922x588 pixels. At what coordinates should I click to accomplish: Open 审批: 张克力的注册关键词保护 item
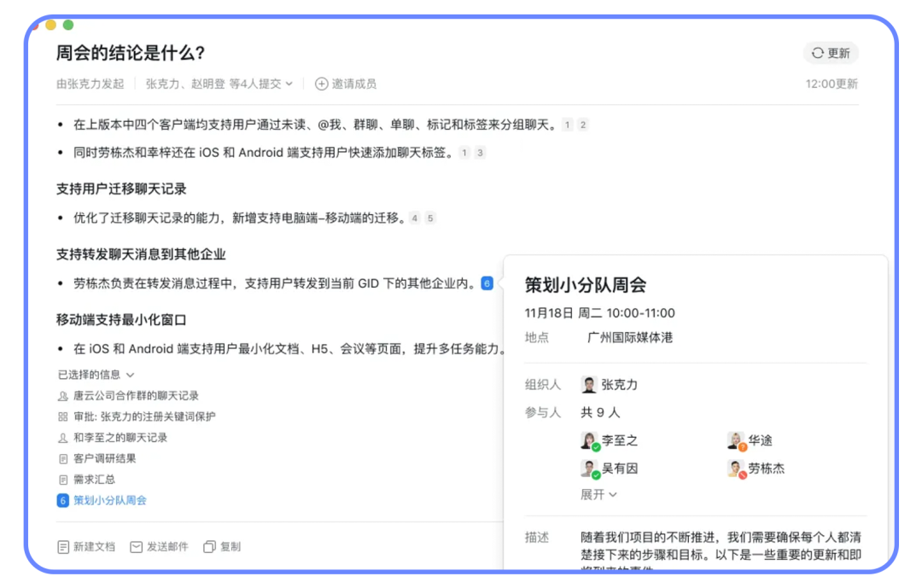[143, 416]
